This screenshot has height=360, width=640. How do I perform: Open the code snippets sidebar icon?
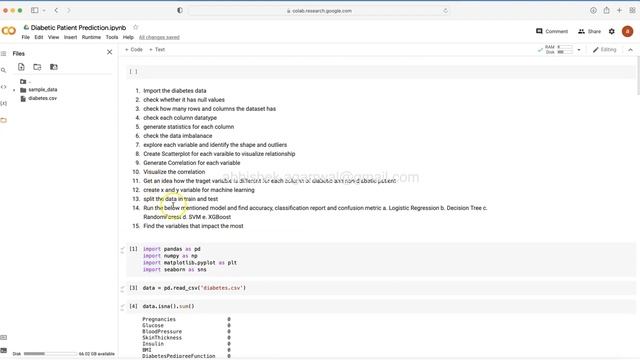[4, 87]
